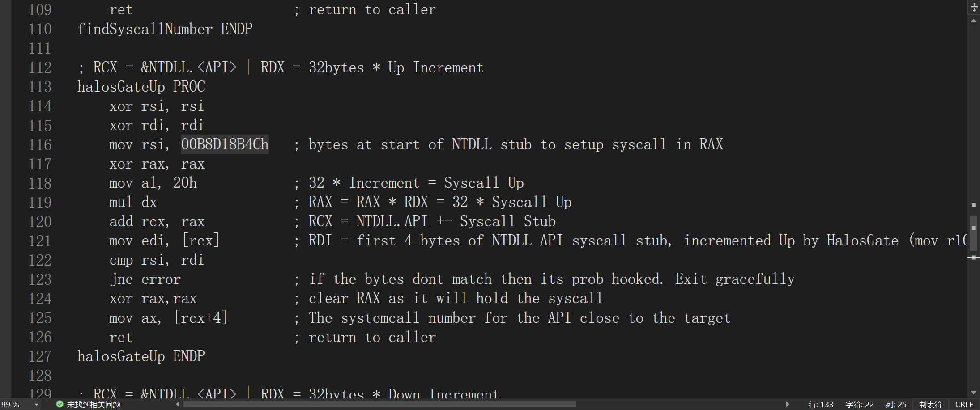Click the horizontal scrollbar thumb
Viewport: 980px width, 410px height.
[x=380, y=404]
